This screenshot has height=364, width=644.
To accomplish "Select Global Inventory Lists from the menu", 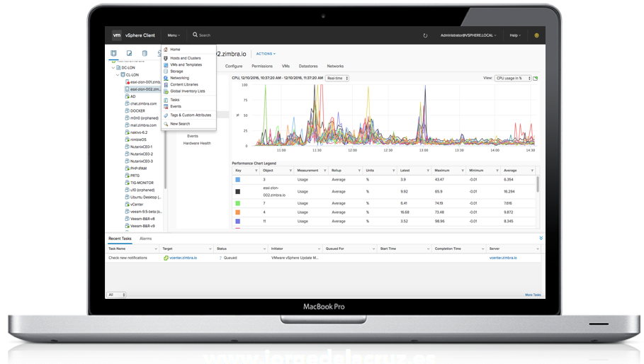I will coord(188,91).
